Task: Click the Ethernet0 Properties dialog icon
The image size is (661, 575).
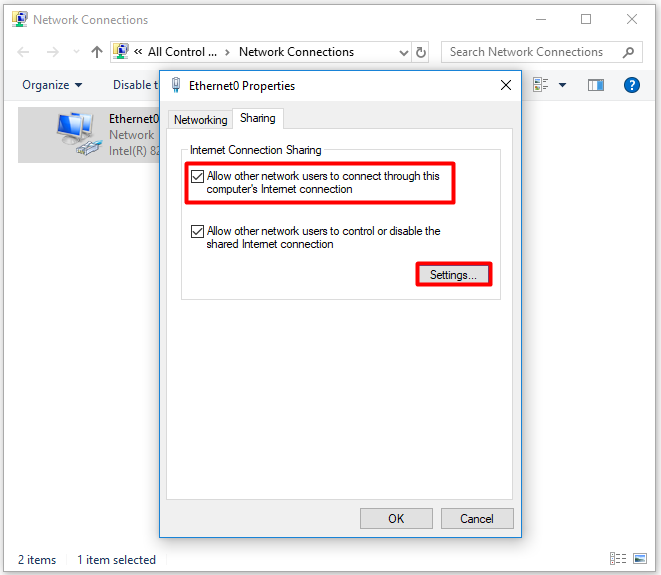Action: pos(176,85)
